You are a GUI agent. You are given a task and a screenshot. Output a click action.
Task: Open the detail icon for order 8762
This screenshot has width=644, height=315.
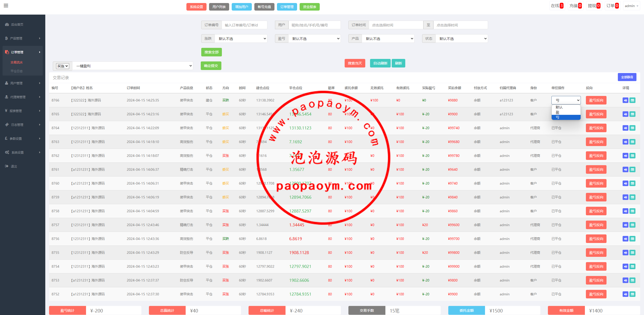(632, 156)
